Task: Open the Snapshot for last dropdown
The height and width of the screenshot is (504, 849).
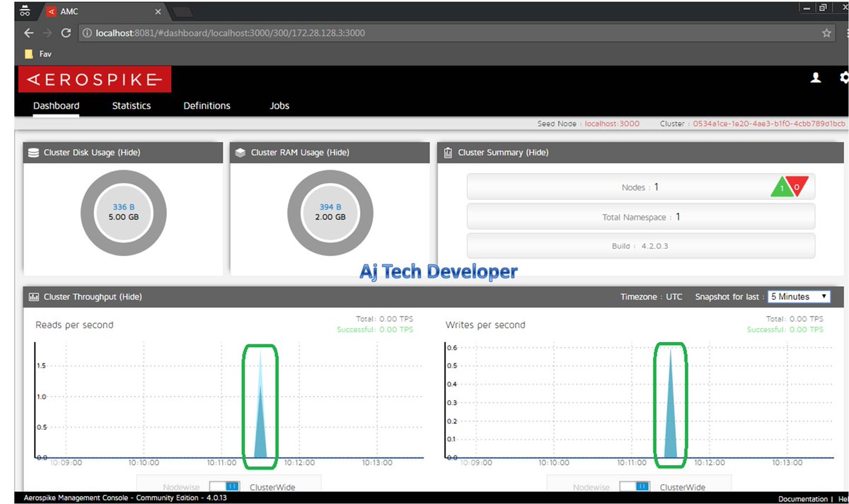Action: (799, 297)
